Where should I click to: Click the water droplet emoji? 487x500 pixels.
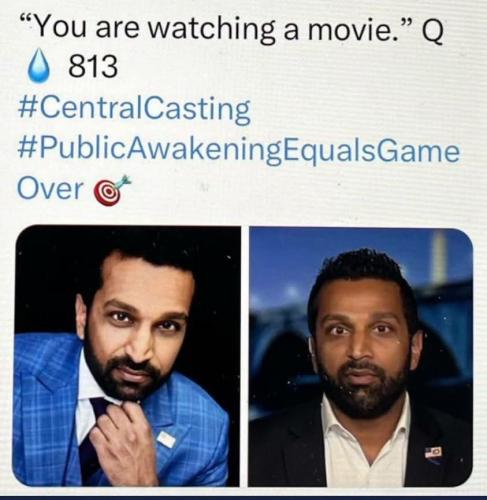point(39,66)
